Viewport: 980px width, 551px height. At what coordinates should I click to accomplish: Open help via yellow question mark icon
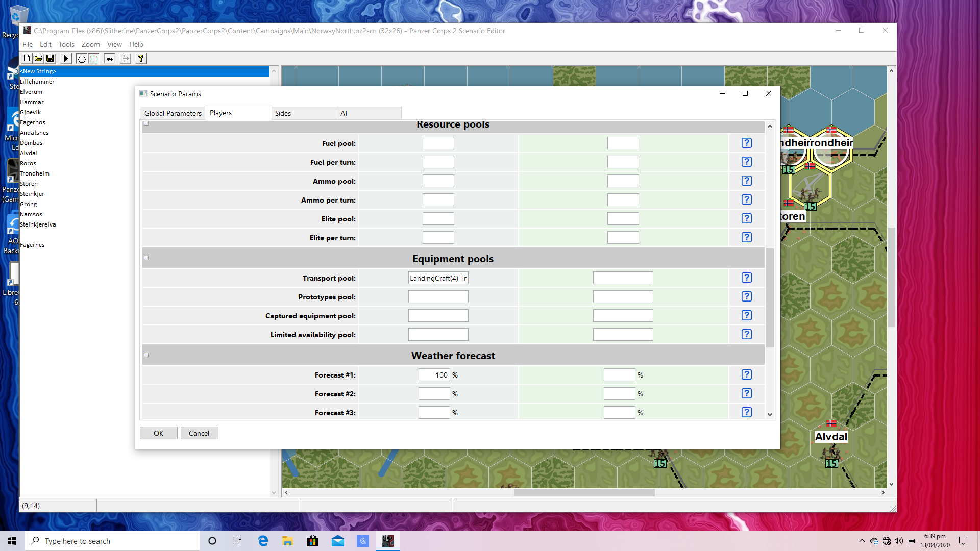click(x=141, y=59)
